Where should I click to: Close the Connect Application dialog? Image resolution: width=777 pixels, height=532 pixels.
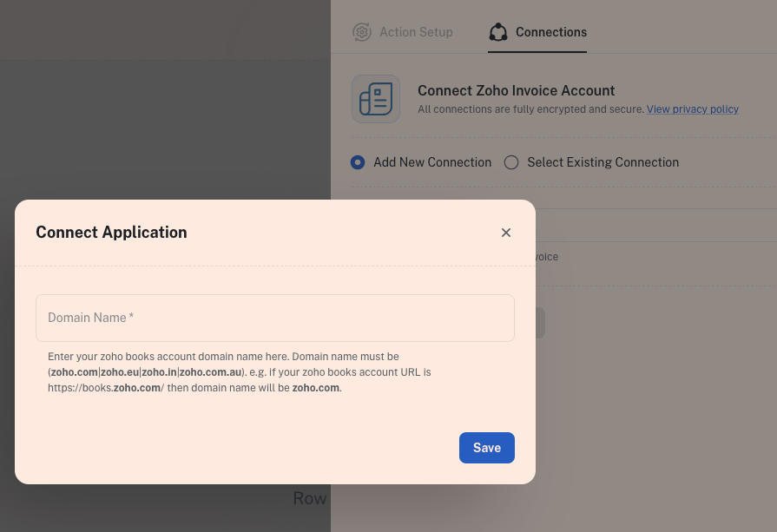coord(506,233)
